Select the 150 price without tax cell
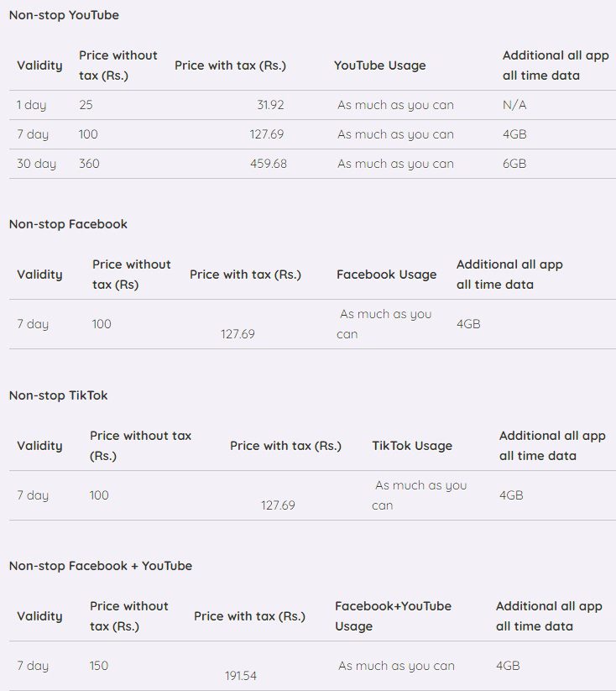Screen dimensions: 616x691 click(x=99, y=666)
